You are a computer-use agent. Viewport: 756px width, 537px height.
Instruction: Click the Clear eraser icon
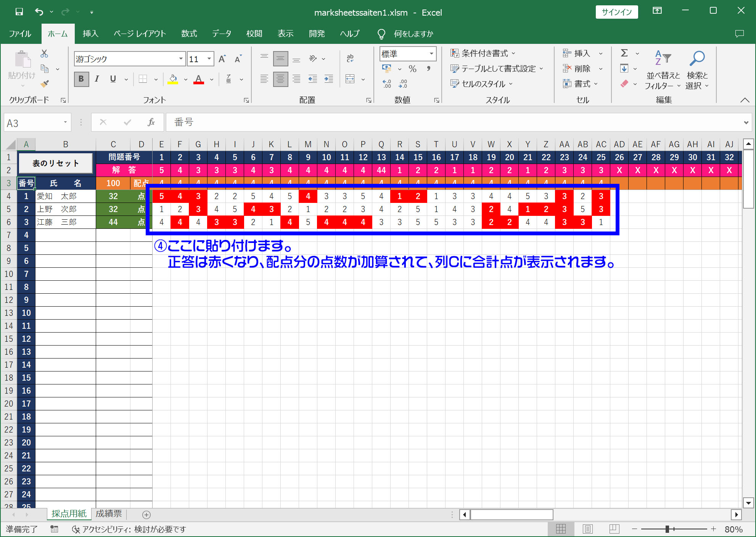point(624,84)
